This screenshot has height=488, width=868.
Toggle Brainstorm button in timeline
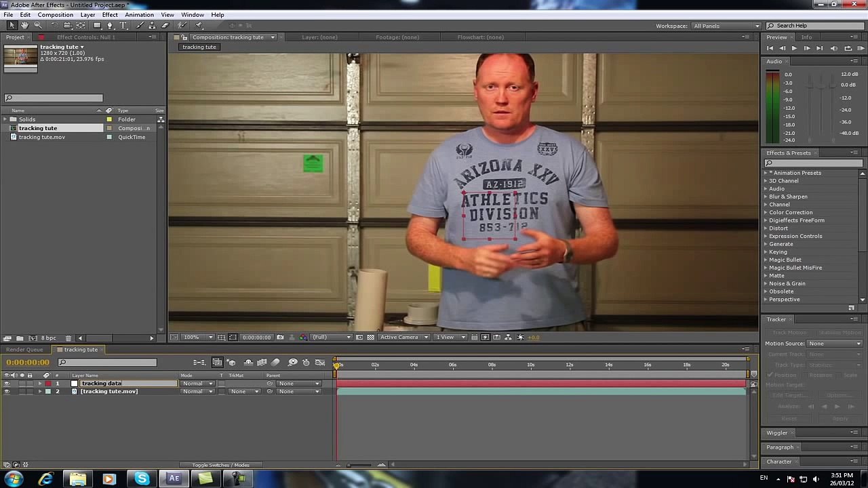[293, 363]
